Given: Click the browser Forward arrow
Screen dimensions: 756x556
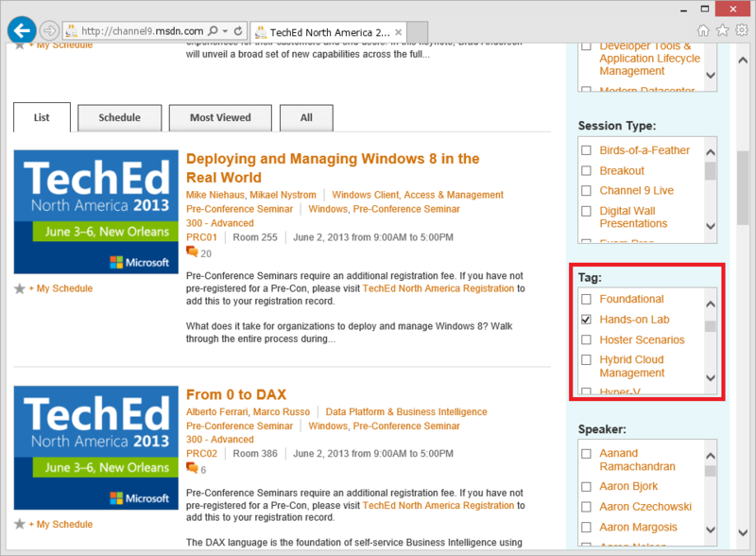Looking at the screenshot, I should 49,31.
